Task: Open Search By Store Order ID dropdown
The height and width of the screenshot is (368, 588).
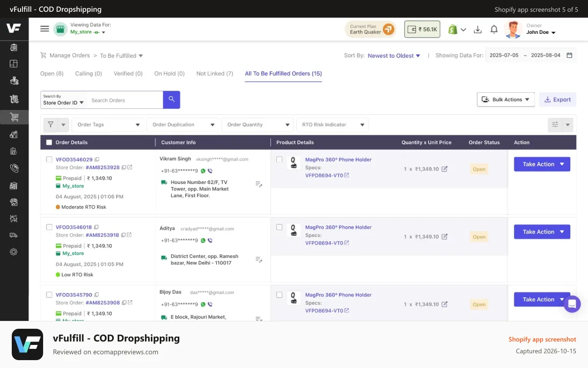Action: click(63, 100)
